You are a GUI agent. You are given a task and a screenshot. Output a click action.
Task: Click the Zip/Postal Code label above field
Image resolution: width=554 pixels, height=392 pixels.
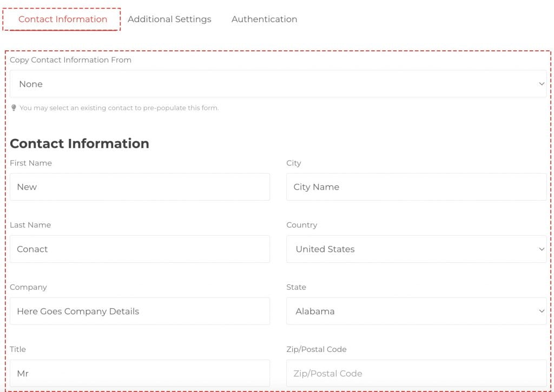(x=316, y=349)
